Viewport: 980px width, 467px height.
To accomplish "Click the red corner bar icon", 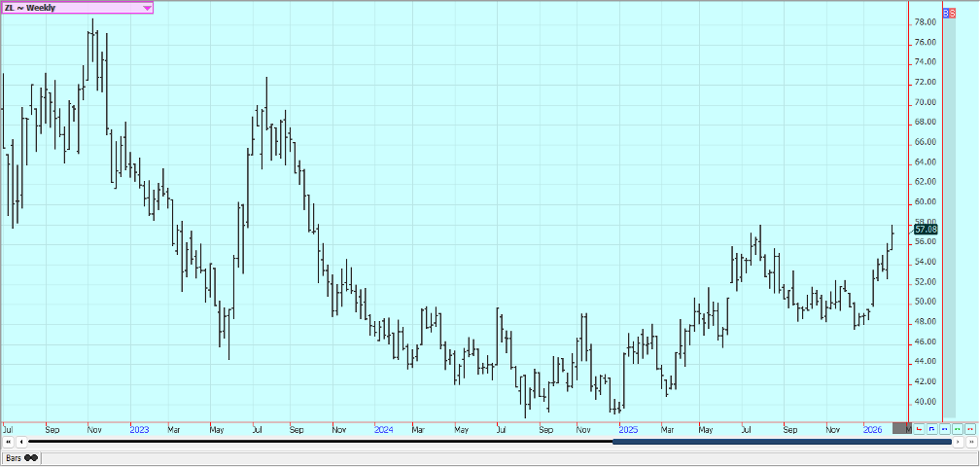I will 919,428.
